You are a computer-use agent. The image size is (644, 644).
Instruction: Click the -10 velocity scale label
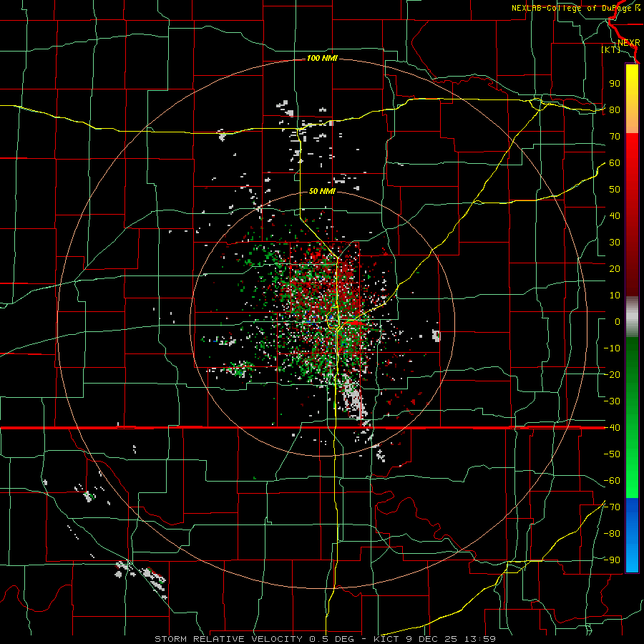point(612,348)
